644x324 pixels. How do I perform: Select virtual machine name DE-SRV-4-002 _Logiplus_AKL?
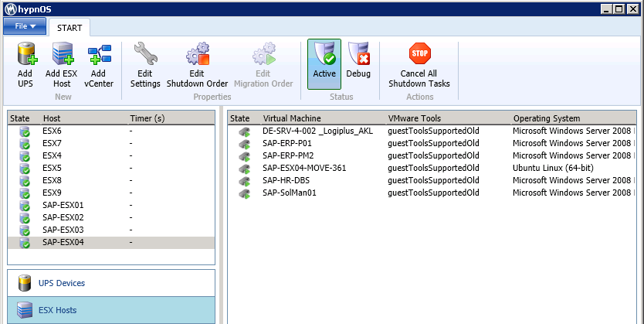pyautogui.click(x=317, y=131)
